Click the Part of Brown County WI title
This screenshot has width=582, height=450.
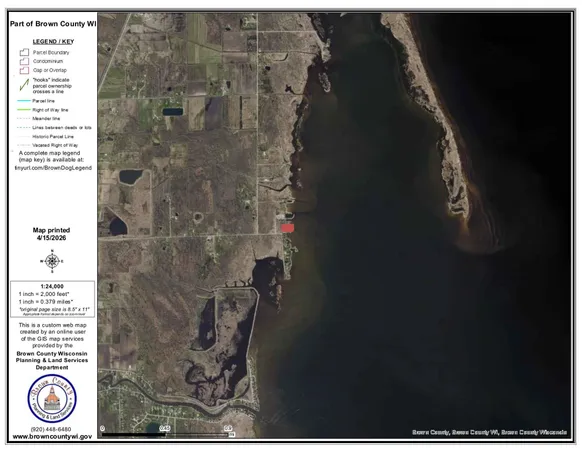coord(53,24)
